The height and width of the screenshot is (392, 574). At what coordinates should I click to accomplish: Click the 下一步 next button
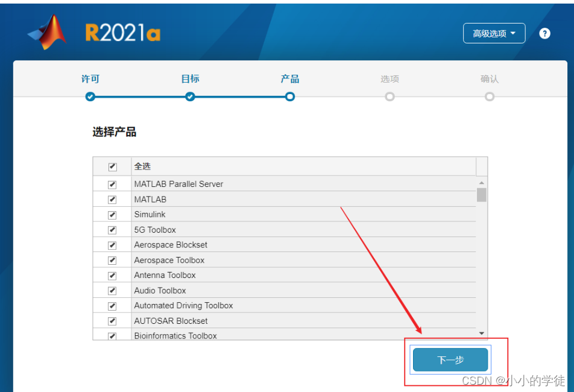pos(450,360)
